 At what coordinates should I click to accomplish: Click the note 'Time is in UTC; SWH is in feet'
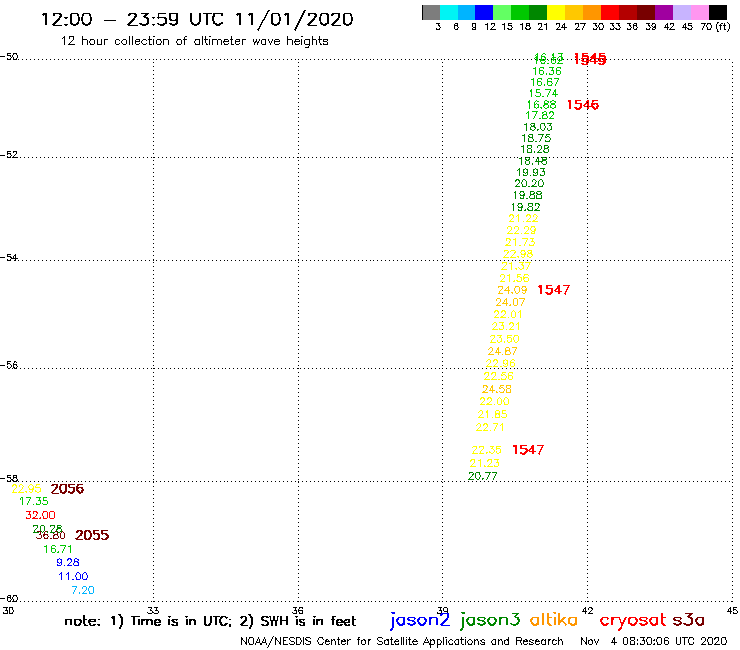click(210, 621)
